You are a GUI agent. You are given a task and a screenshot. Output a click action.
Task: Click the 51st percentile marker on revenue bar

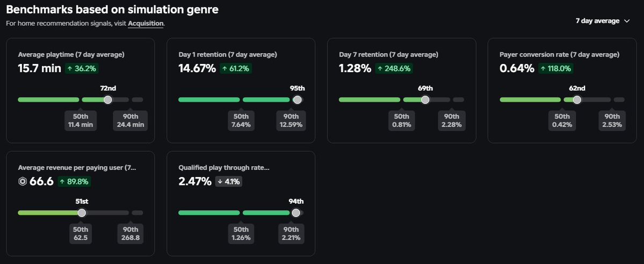click(x=82, y=212)
